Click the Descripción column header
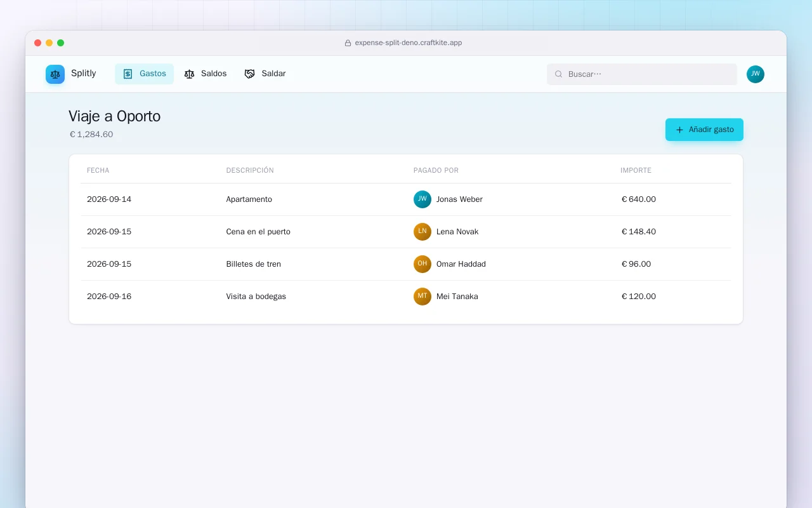This screenshot has width=812, height=508. [250, 171]
